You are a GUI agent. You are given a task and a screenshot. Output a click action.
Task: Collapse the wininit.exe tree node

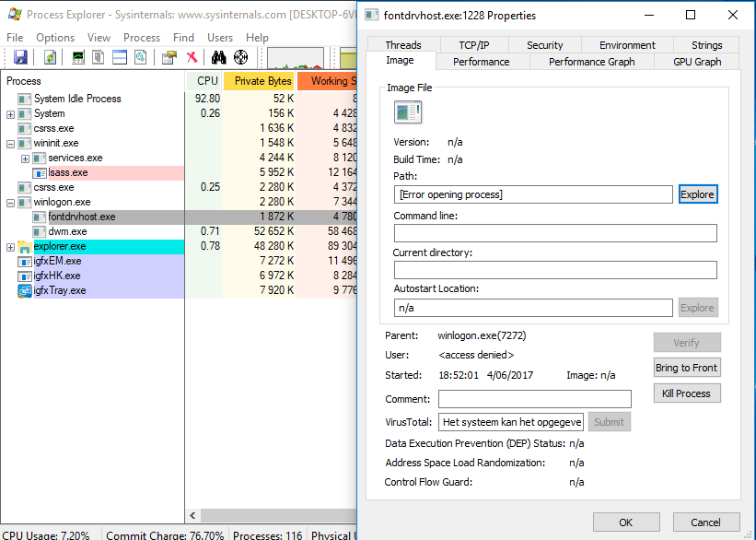click(x=11, y=144)
